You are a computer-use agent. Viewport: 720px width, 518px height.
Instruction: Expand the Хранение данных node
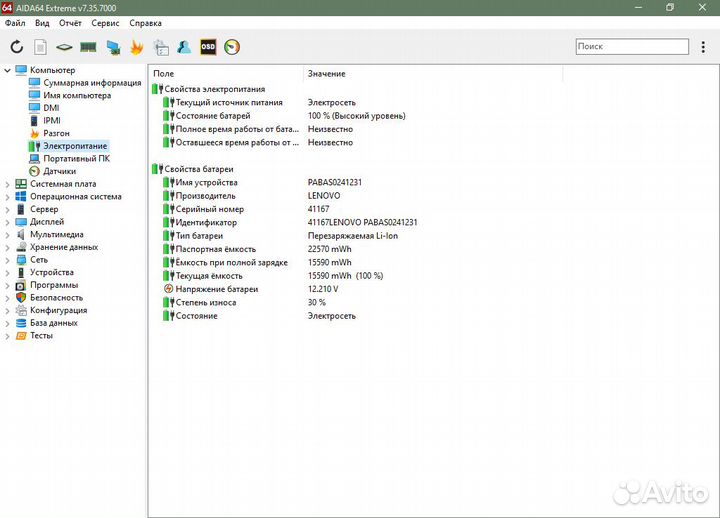(x=7, y=247)
